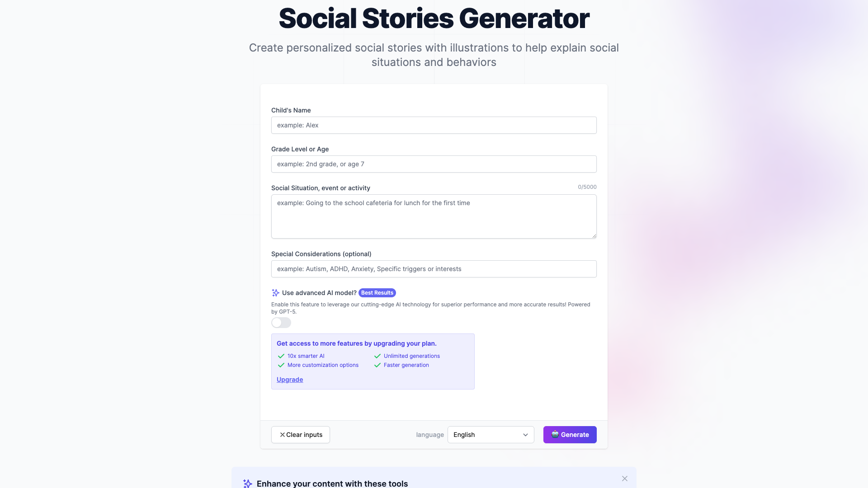Click the Best Results badge
Viewport: 868px width, 488px height.
point(377,292)
